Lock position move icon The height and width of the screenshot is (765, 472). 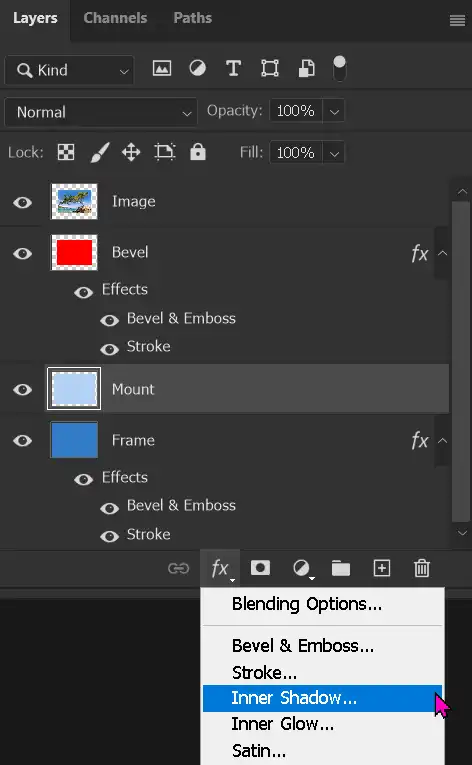pos(131,153)
